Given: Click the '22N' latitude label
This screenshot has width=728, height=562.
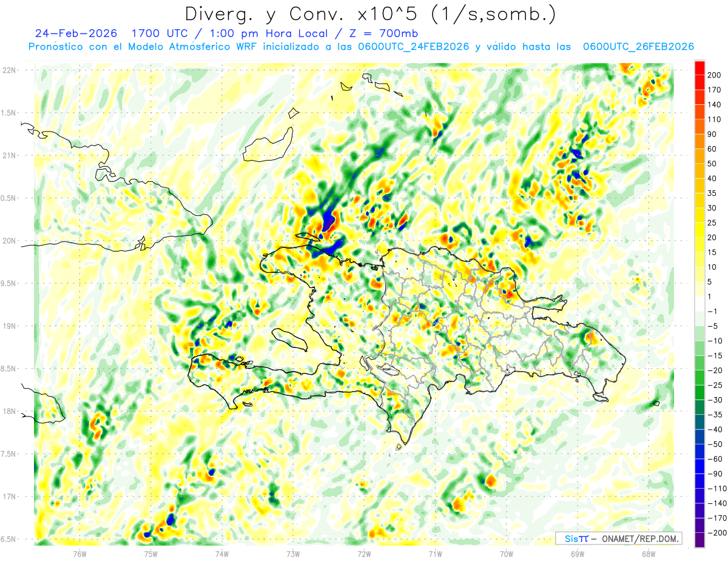Looking at the screenshot, I should coord(10,70).
